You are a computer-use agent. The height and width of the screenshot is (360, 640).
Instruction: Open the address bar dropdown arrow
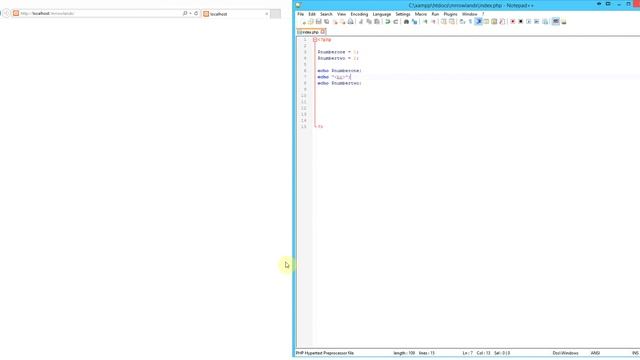coord(190,13)
